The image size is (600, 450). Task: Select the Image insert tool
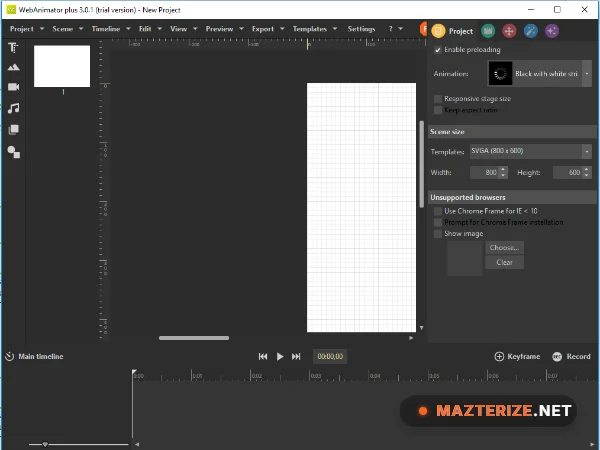coord(13,67)
